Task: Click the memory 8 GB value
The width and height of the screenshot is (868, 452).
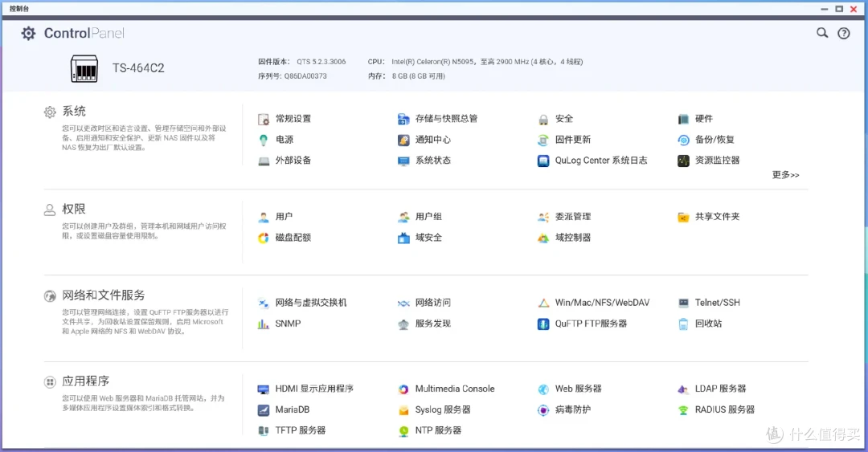Action: point(419,76)
